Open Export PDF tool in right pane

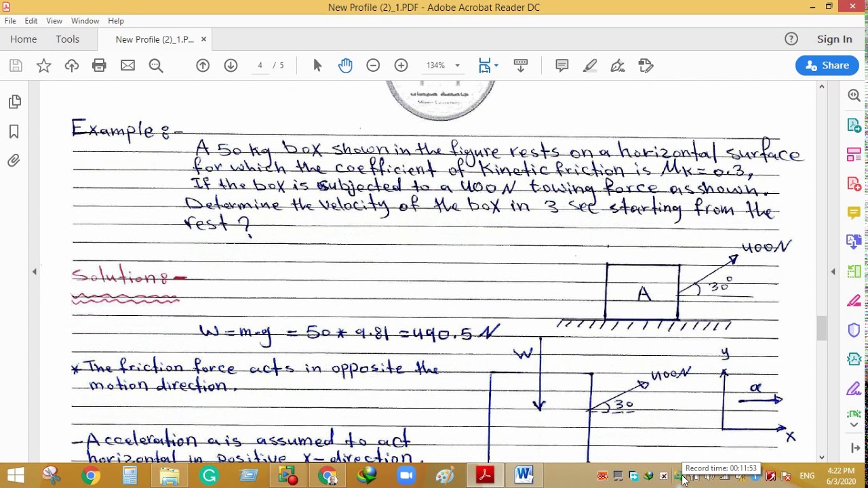pyautogui.click(x=854, y=125)
